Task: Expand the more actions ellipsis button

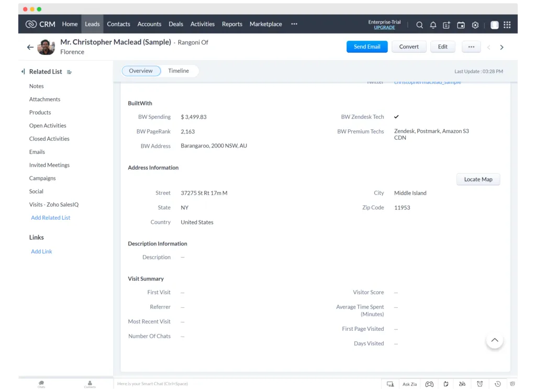Action: [x=471, y=47]
